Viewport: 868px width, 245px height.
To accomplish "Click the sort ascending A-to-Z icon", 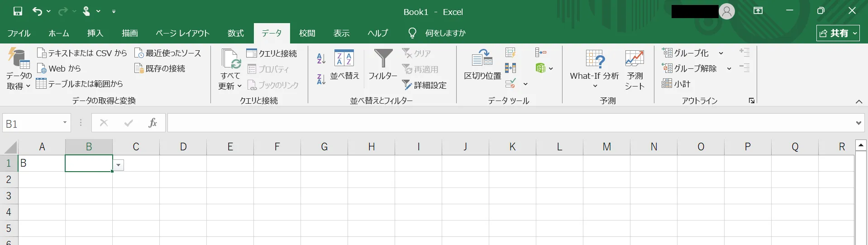I will coord(321,58).
